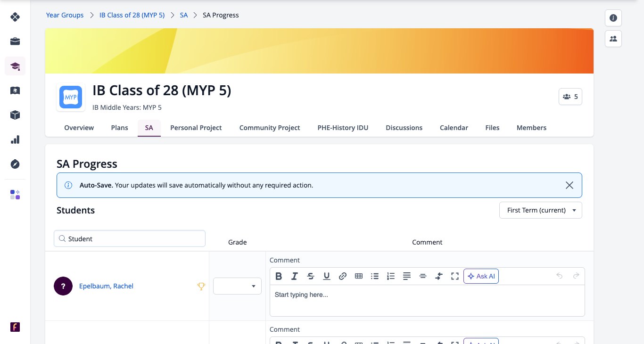The width and height of the screenshot is (644, 344).
Task: Open the Epelbaum, Rachel student link
Action: point(106,286)
